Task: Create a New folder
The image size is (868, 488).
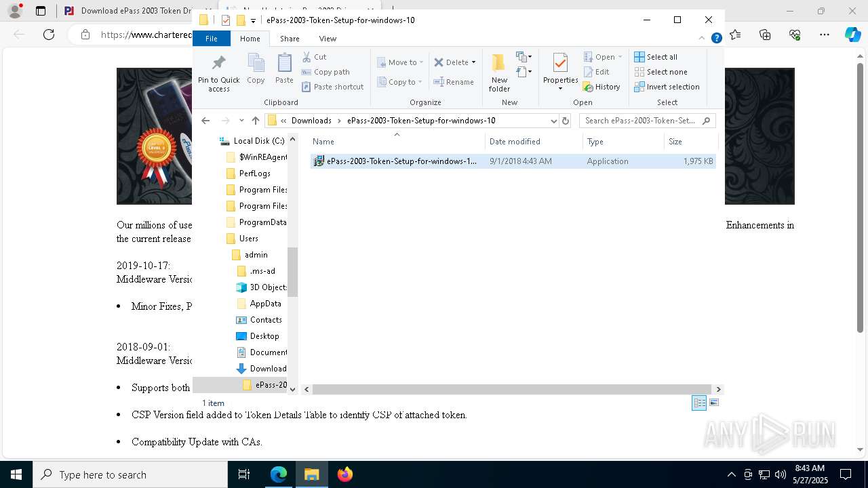Action: [x=499, y=73]
